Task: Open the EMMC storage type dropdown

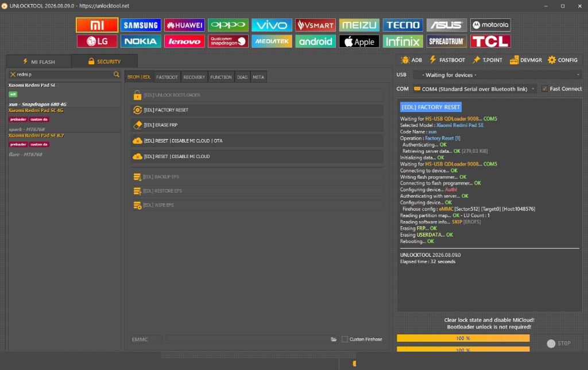Action: tap(146, 339)
